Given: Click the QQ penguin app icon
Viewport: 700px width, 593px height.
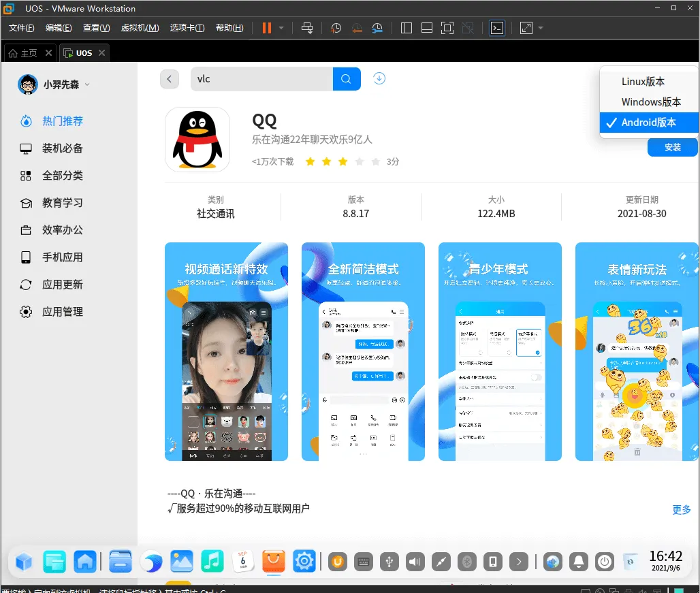Looking at the screenshot, I should [x=197, y=139].
